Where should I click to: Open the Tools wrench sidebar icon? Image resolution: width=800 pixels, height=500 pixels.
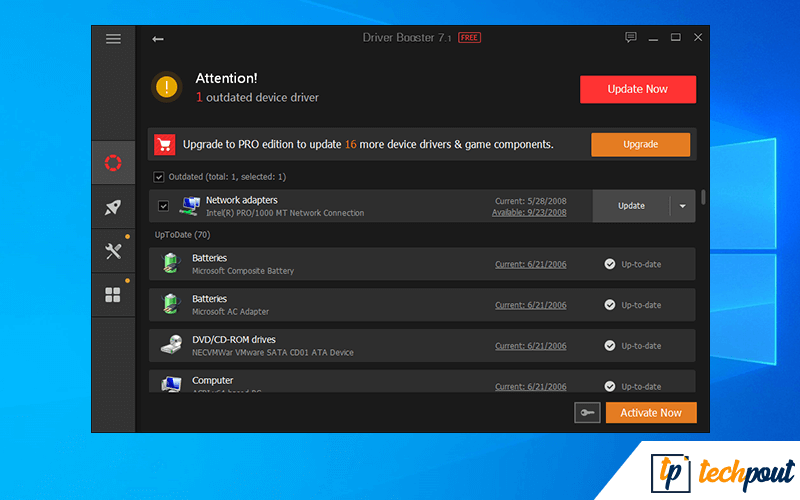[x=113, y=251]
